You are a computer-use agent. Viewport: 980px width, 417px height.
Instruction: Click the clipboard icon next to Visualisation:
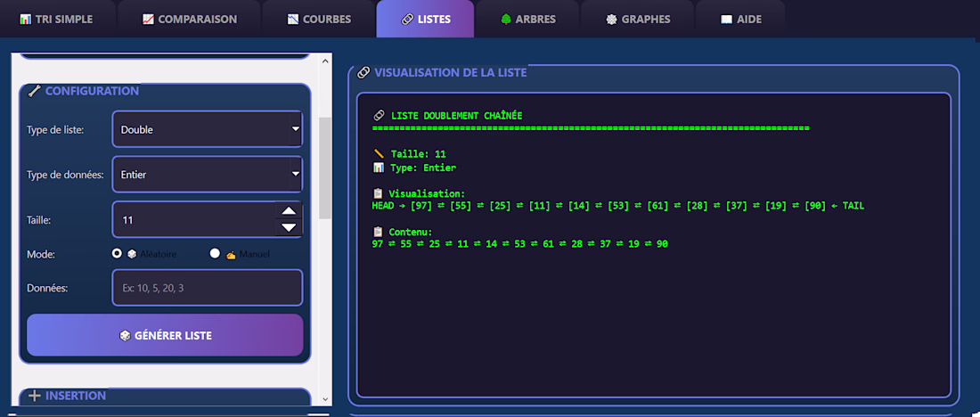tap(377, 193)
